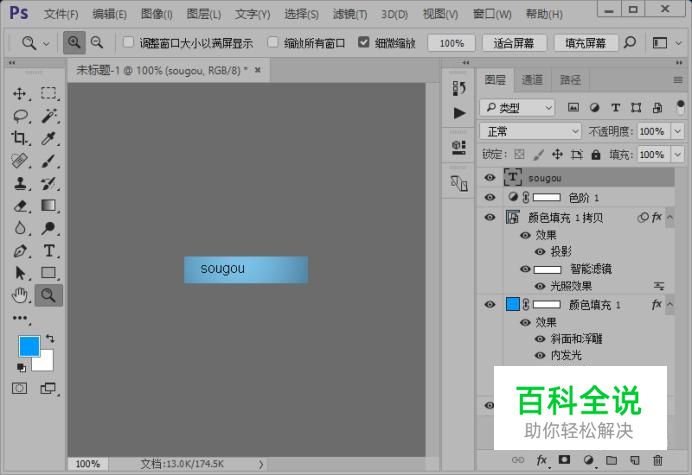Select the Eraser tool
The width and height of the screenshot is (692, 475).
(20, 206)
